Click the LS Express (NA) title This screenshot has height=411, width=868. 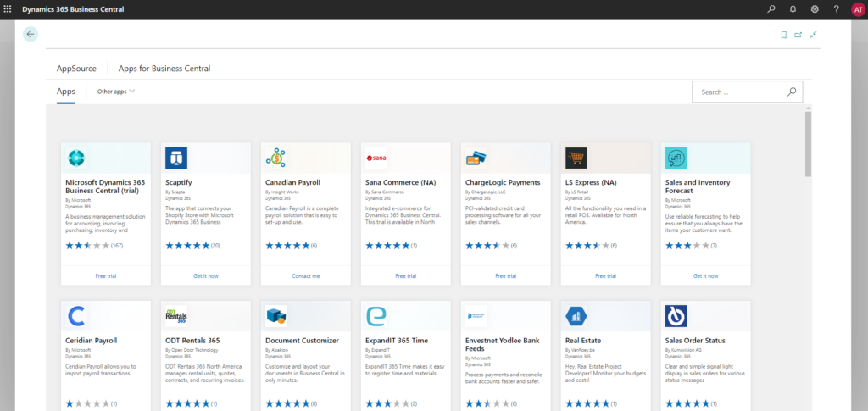(591, 182)
